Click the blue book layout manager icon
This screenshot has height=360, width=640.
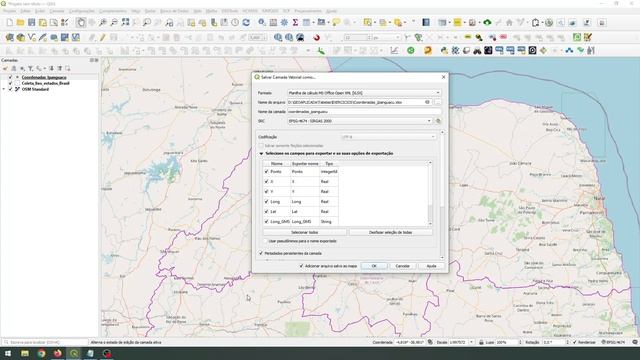[x=426, y=23]
